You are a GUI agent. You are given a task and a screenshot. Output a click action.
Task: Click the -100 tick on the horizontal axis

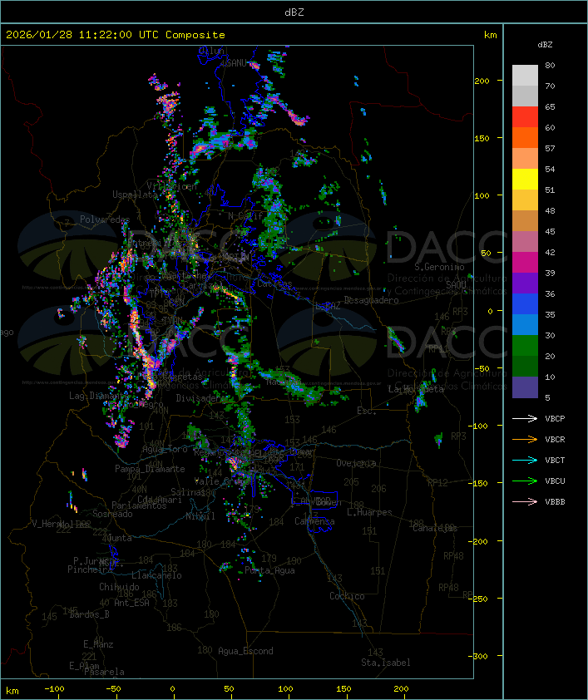pyautogui.click(x=54, y=689)
